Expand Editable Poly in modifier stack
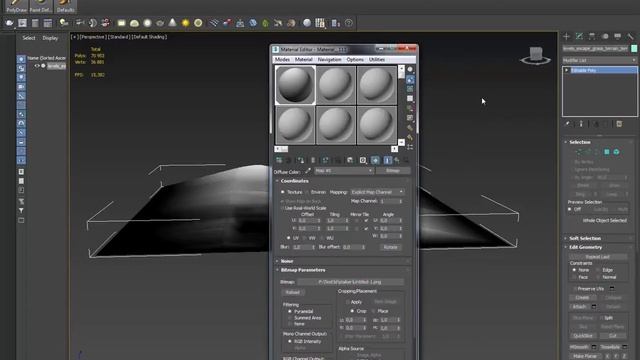The width and height of the screenshot is (640, 360). coord(567,70)
